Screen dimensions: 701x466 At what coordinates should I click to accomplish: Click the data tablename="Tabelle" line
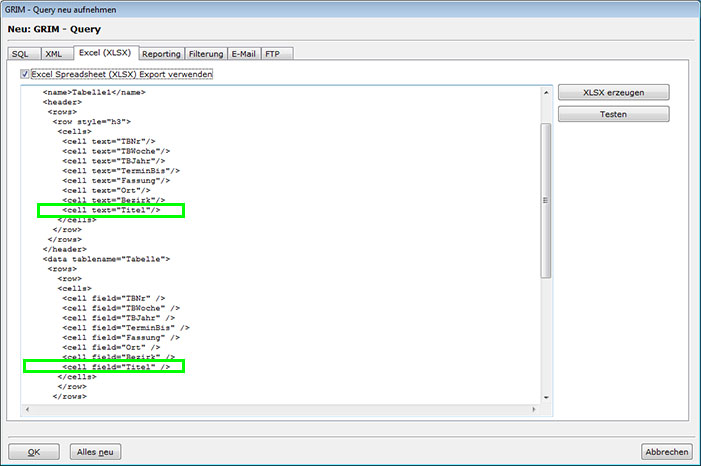pos(106,259)
